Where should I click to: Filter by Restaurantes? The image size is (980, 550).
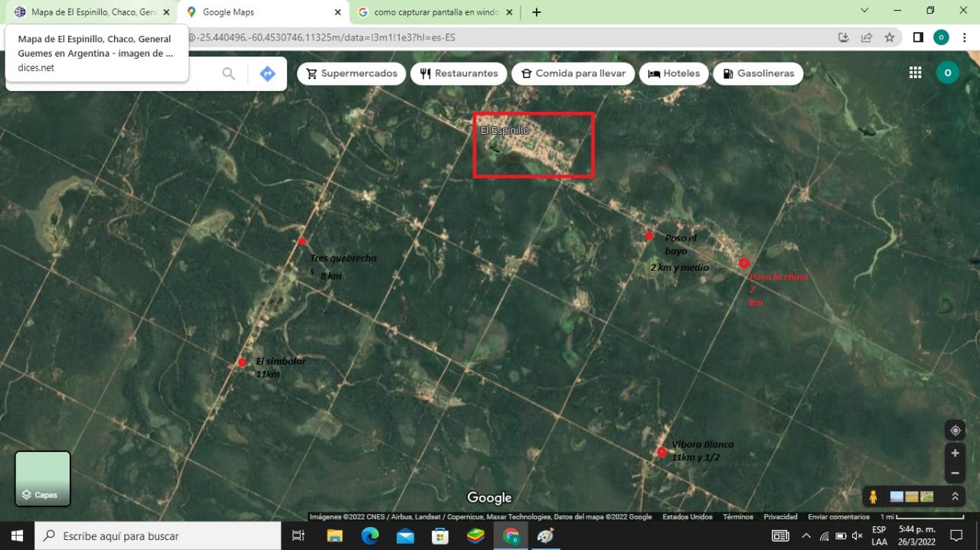pyautogui.click(x=459, y=73)
